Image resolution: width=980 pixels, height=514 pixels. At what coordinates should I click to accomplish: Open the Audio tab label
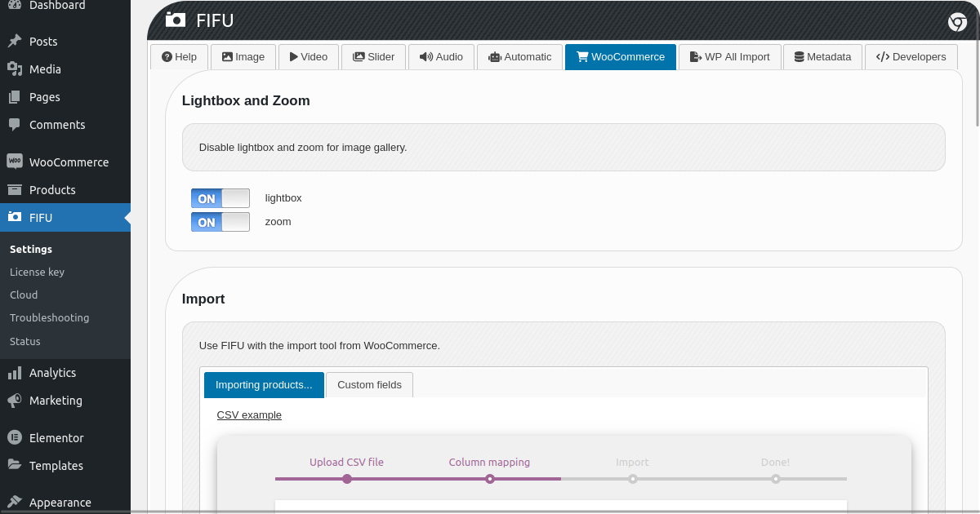click(x=449, y=57)
